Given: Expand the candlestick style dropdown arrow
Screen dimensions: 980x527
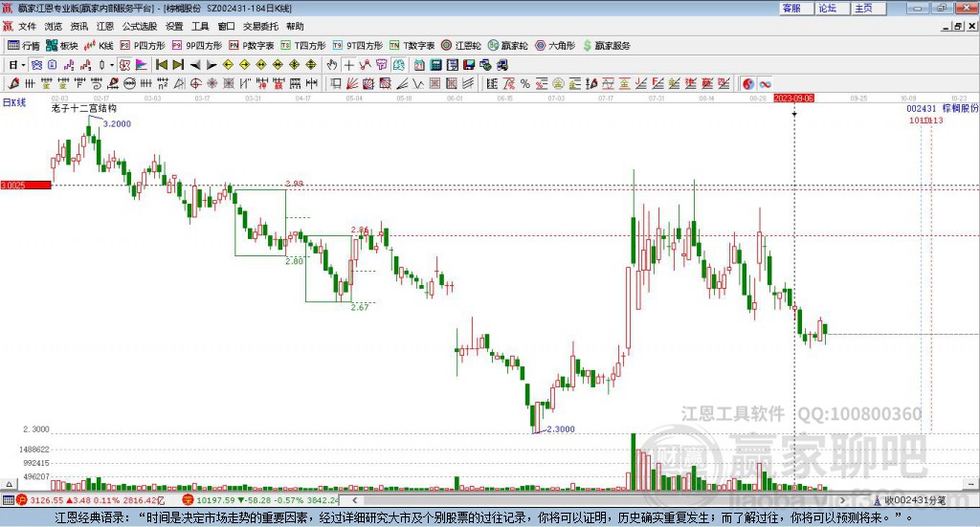Looking at the screenshot, I should (112, 65).
